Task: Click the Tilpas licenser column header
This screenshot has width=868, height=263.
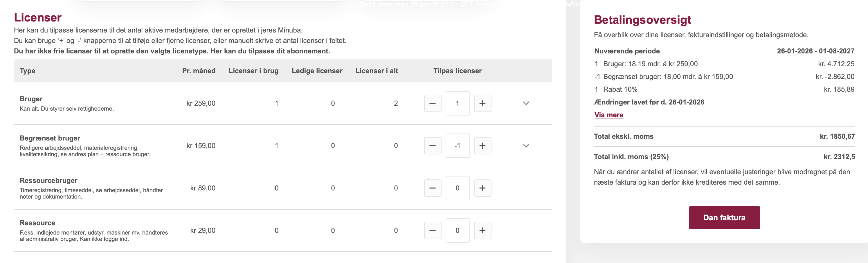Action: (457, 71)
